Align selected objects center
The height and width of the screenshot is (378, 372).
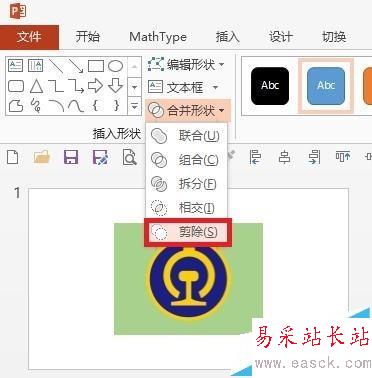[284, 157]
